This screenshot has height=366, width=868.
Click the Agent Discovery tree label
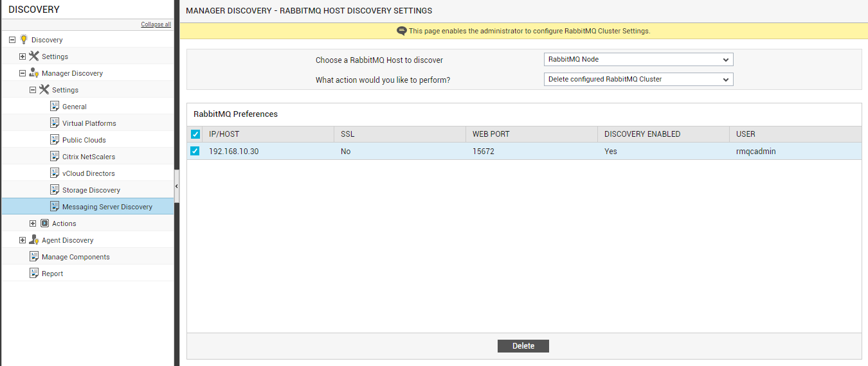(x=68, y=240)
